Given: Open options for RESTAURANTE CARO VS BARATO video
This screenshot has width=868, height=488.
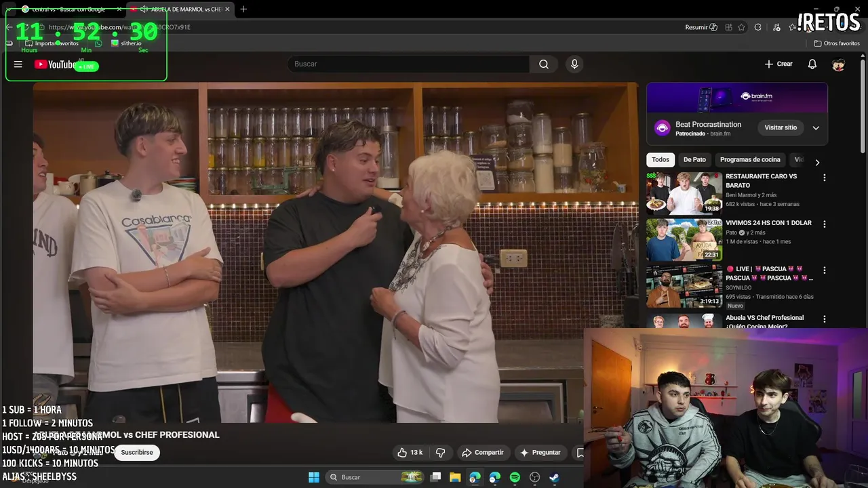Looking at the screenshot, I should [x=825, y=178].
